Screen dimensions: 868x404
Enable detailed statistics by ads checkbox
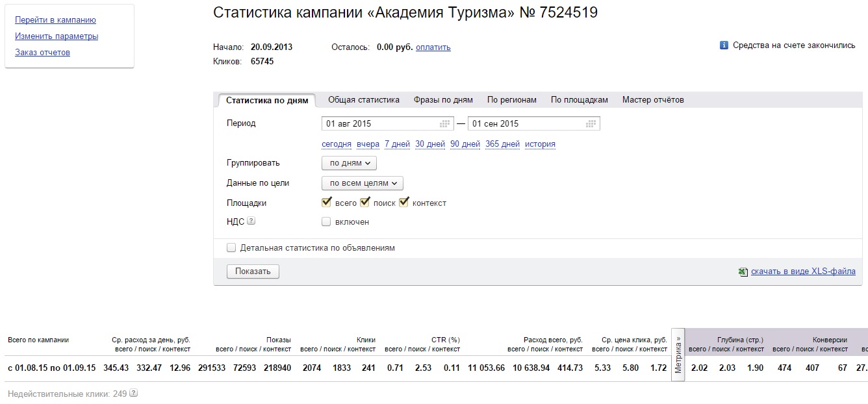[231, 247]
